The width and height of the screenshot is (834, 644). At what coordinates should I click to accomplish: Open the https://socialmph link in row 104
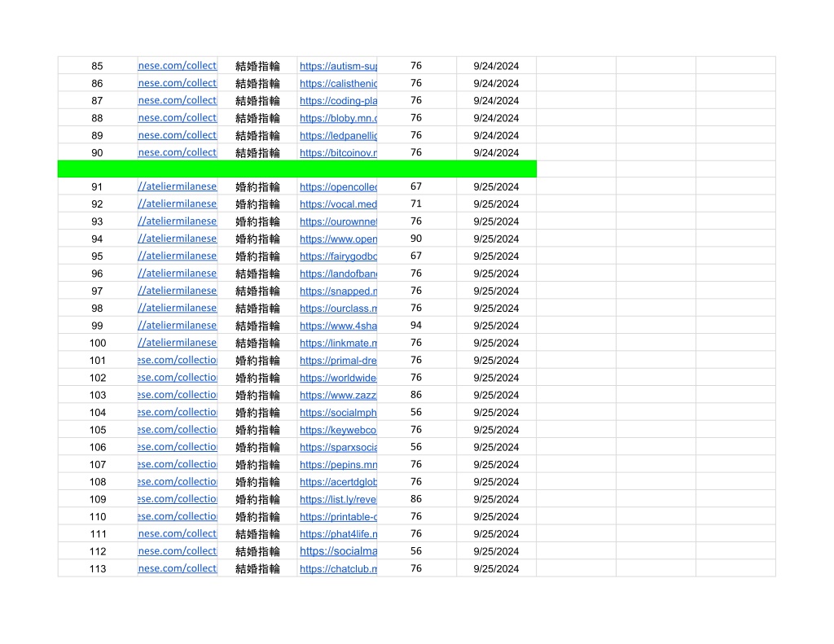tap(338, 413)
